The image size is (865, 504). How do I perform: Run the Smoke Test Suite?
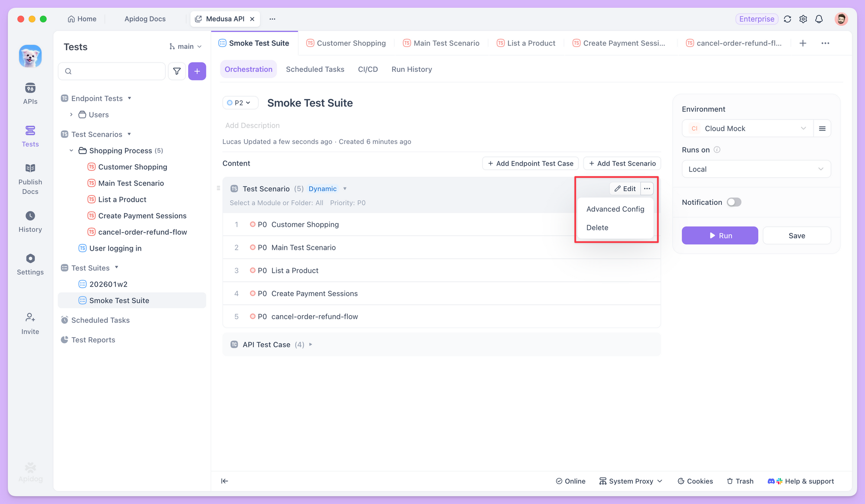[720, 236]
